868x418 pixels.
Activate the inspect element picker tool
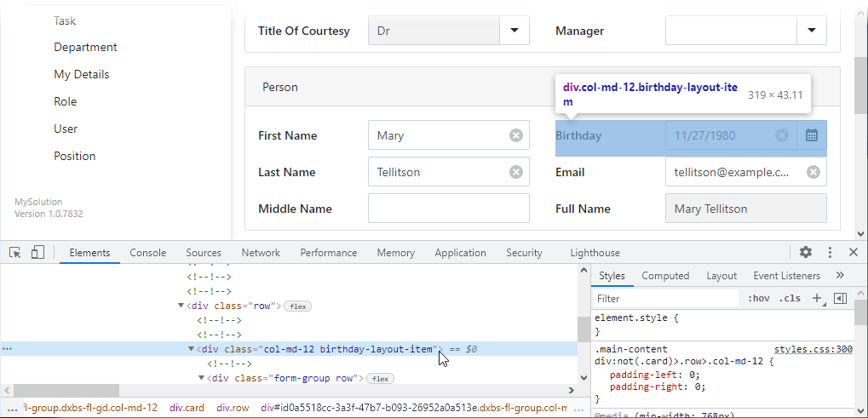point(15,253)
